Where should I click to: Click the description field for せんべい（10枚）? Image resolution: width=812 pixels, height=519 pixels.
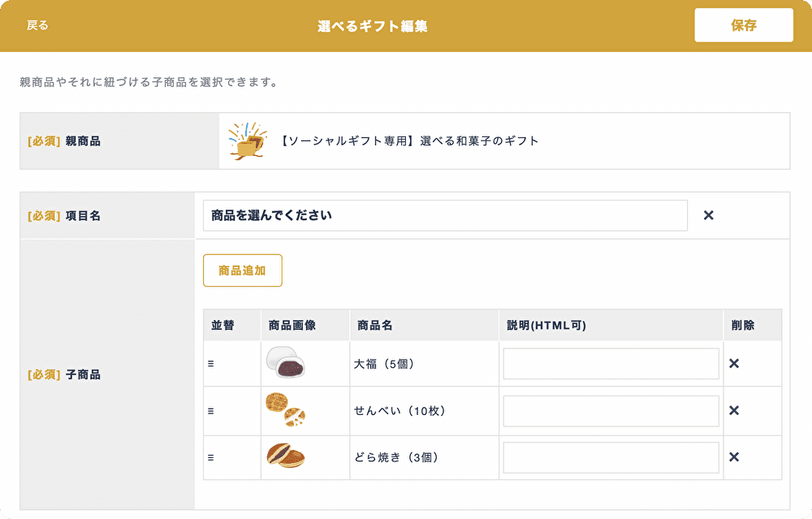611,411
